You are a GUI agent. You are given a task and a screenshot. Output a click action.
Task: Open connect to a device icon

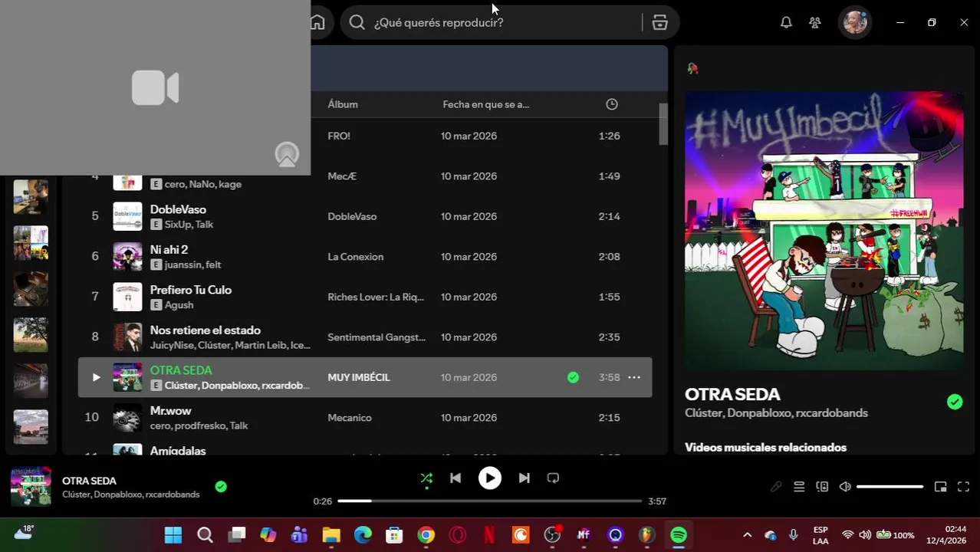[x=822, y=487]
